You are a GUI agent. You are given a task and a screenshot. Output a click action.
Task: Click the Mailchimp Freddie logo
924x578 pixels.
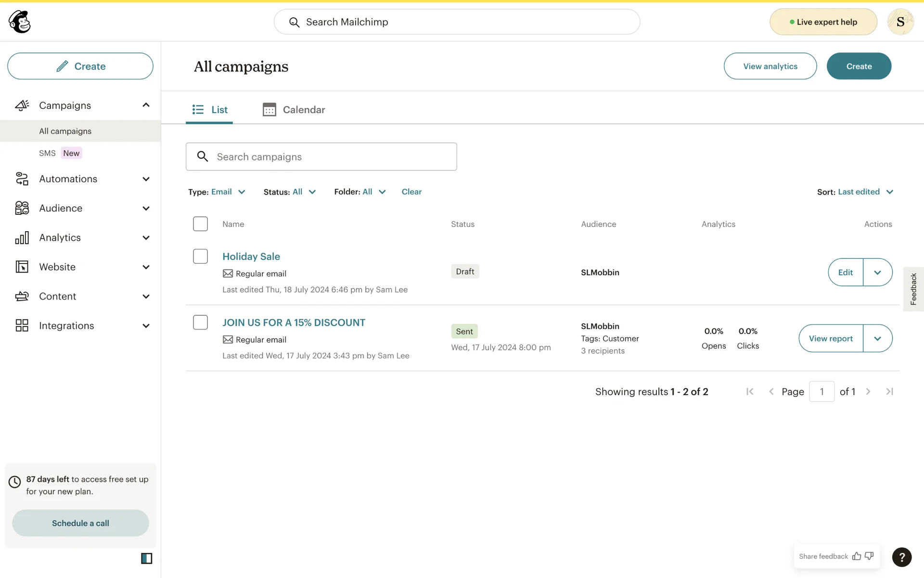coord(20,22)
